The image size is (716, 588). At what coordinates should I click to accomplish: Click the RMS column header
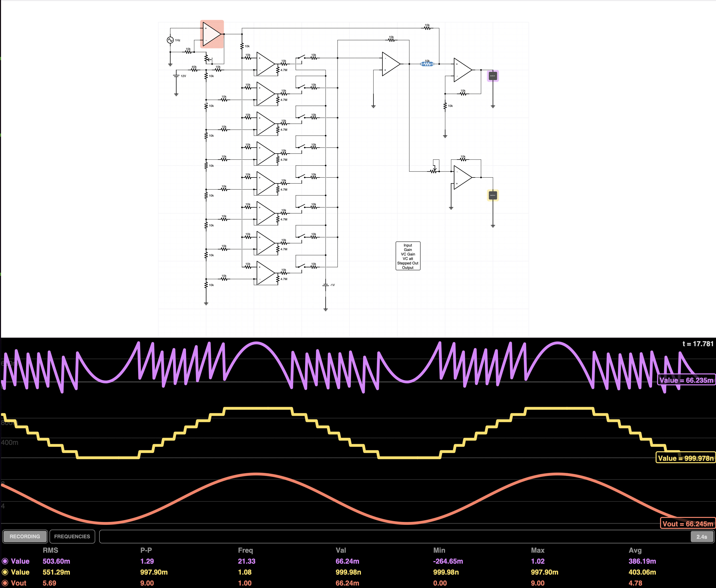coord(50,550)
